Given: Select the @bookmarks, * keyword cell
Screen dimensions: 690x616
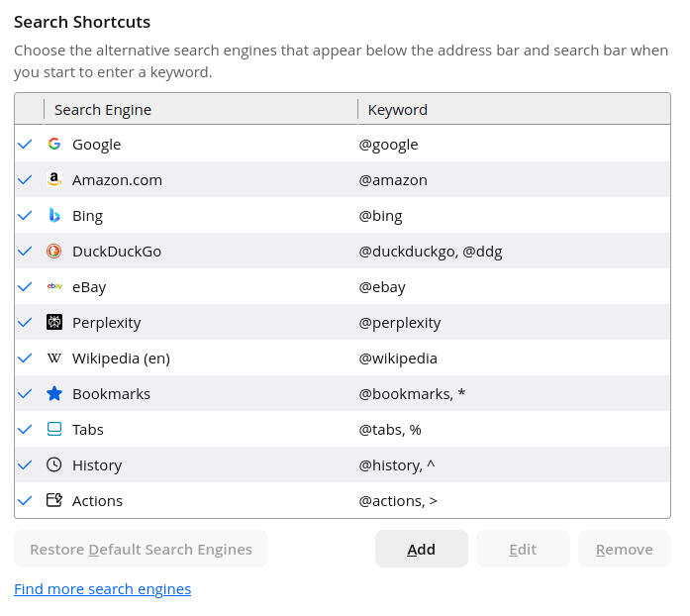Looking at the screenshot, I should coord(412,394).
